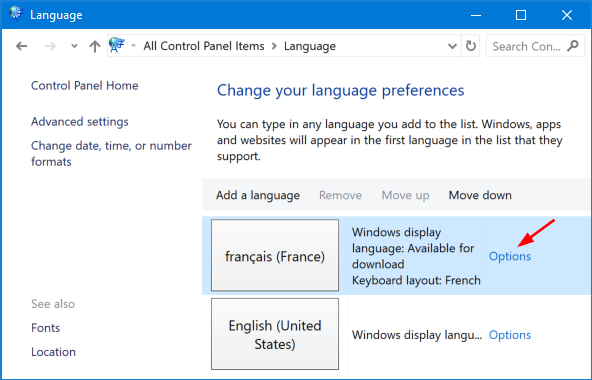
Task: Open Options for English (United States)
Action: click(510, 335)
